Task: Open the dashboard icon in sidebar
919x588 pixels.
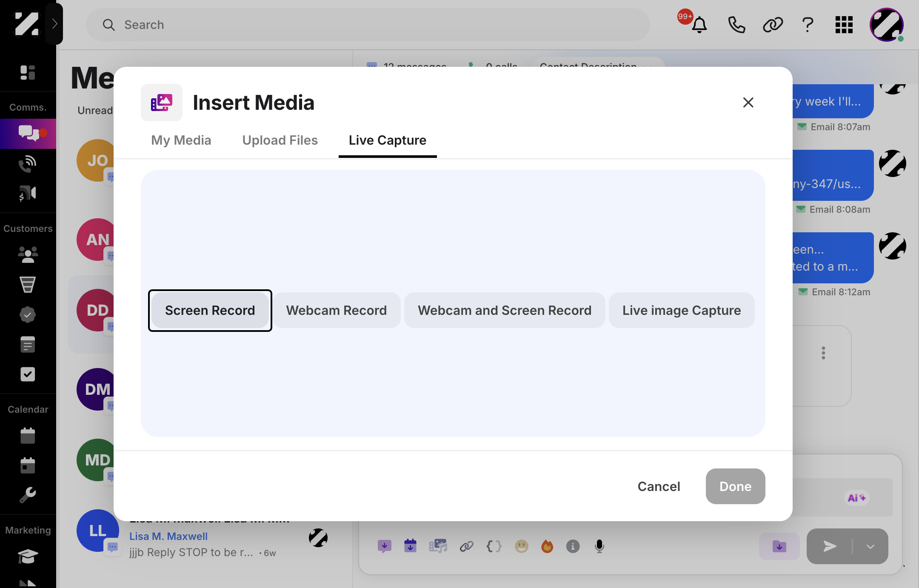Action: [28, 72]
